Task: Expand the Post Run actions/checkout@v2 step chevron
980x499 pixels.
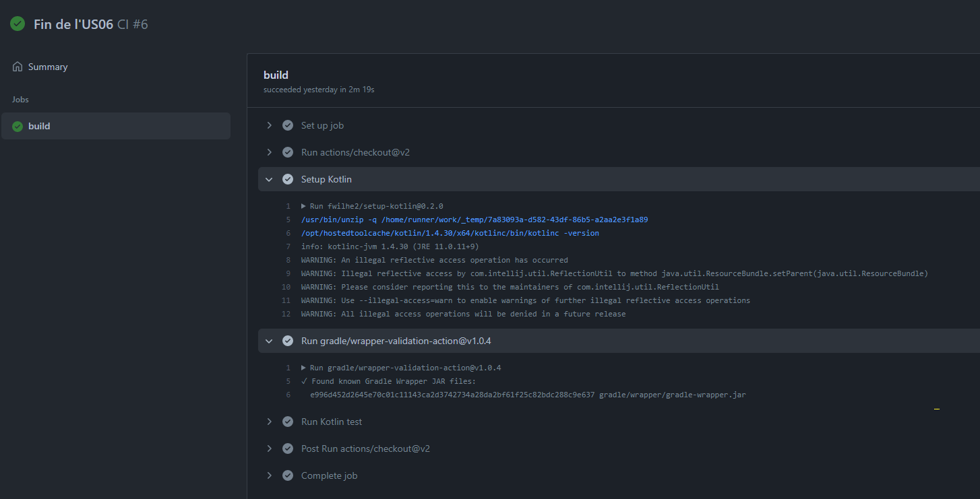Action: (x=269, y=448)
